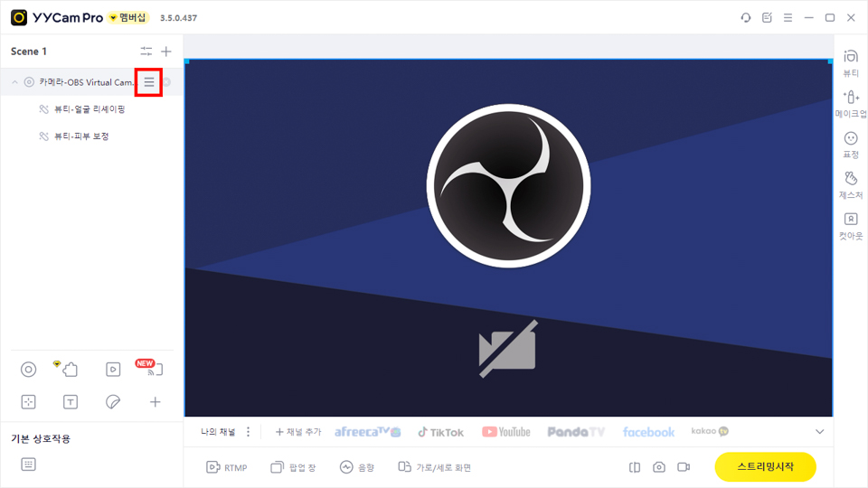Select the YouTube channel logo
868x488 pixels.
point(506,432)
